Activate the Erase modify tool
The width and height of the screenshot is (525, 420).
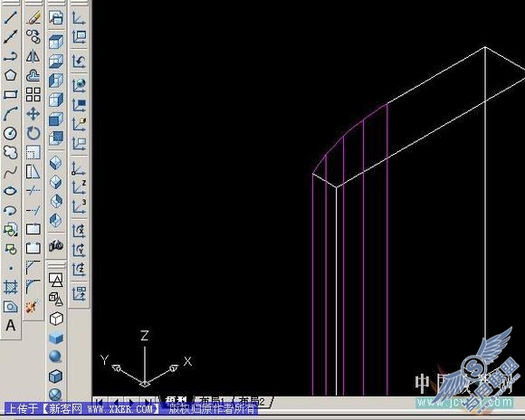pos(33,17)
